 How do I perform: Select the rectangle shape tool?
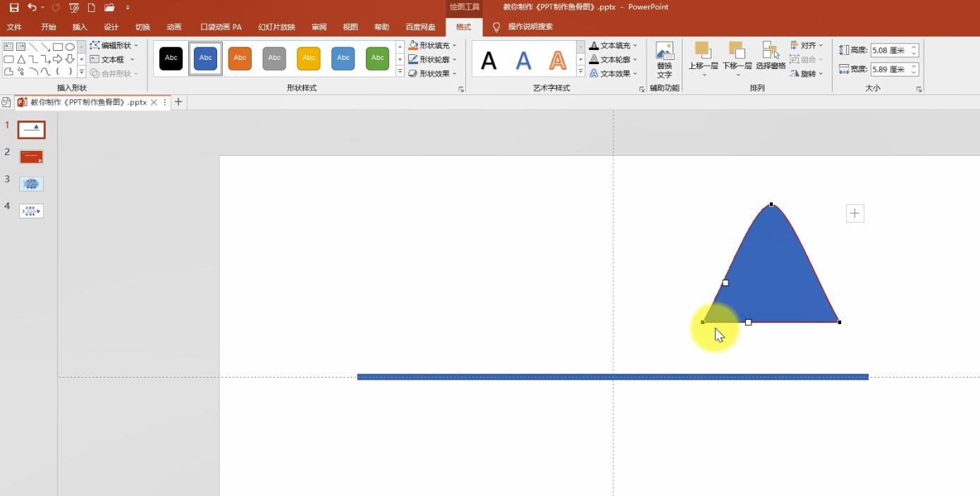58,46
